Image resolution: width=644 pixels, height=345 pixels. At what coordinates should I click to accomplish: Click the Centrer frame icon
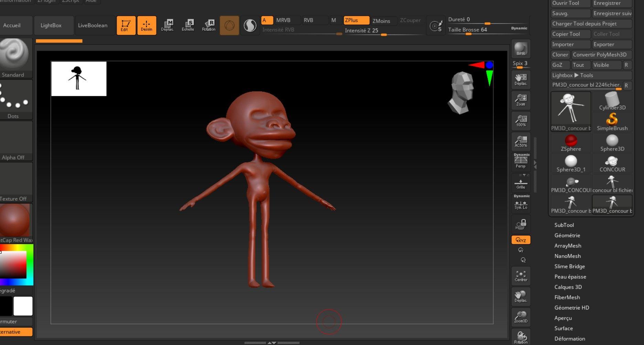tap(521, 276)
